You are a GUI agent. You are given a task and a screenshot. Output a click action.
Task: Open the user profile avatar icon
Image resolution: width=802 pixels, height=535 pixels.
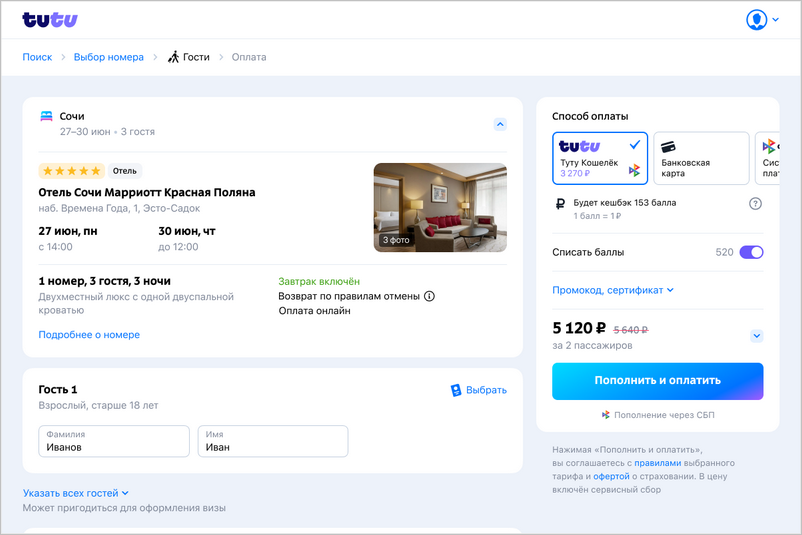click(x=756, y=20)
